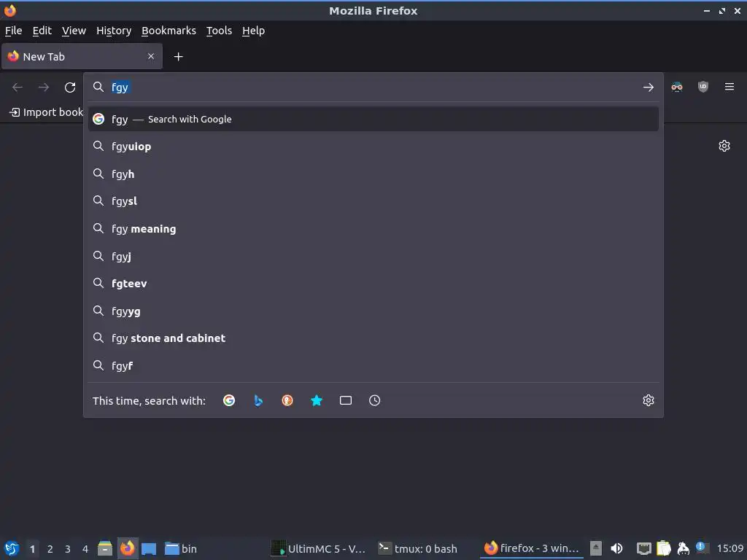Switch to workspace 3

tap(68, 548)
